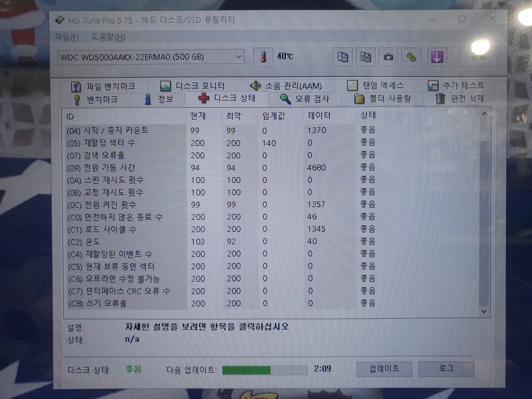Switch to the 폴더 사용량 tab
This screenshot has height=399, width=532.
pyautogui.click(x=383, y=99)
